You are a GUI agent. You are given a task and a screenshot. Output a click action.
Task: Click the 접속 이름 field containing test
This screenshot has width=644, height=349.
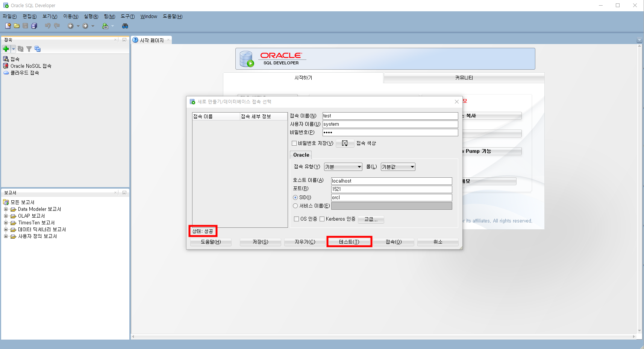click(390, 116)
